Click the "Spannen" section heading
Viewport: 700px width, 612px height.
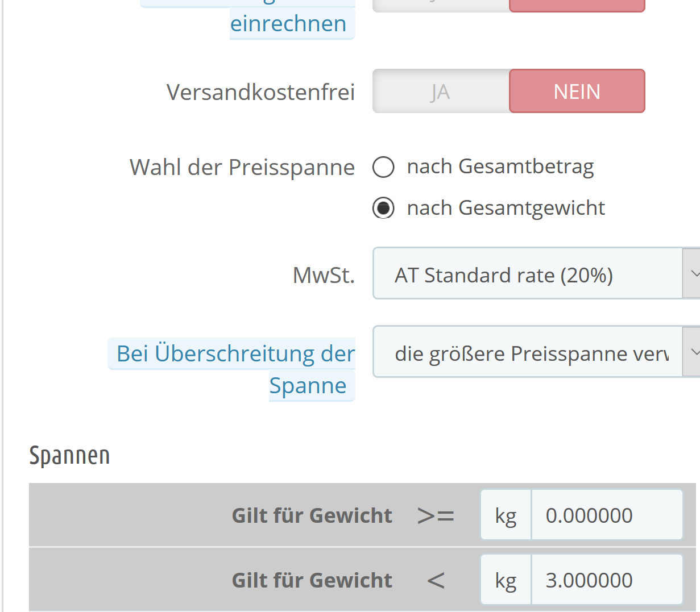click(x=69, y=456)
